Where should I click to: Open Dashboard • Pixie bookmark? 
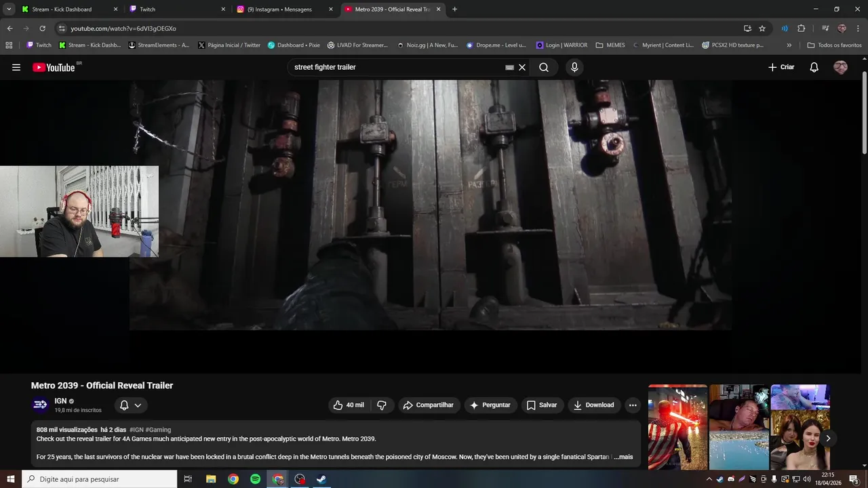(x=294, y=45)
